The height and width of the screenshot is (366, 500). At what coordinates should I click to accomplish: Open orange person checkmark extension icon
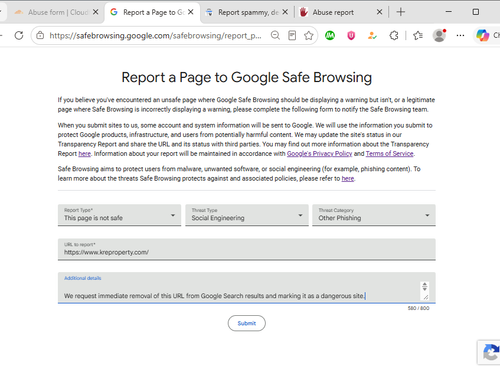tap(372, 35)
